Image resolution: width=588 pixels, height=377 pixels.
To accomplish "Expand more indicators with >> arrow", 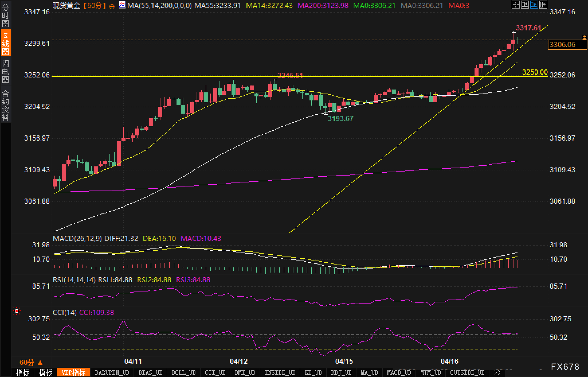I will coord(497,372).
